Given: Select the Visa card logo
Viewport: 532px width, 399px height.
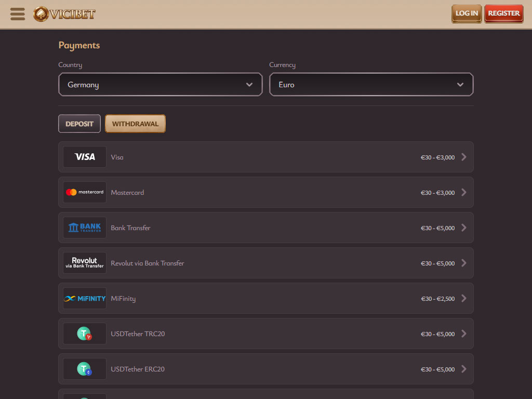Looking at the screenshot, I should point(85,157).
